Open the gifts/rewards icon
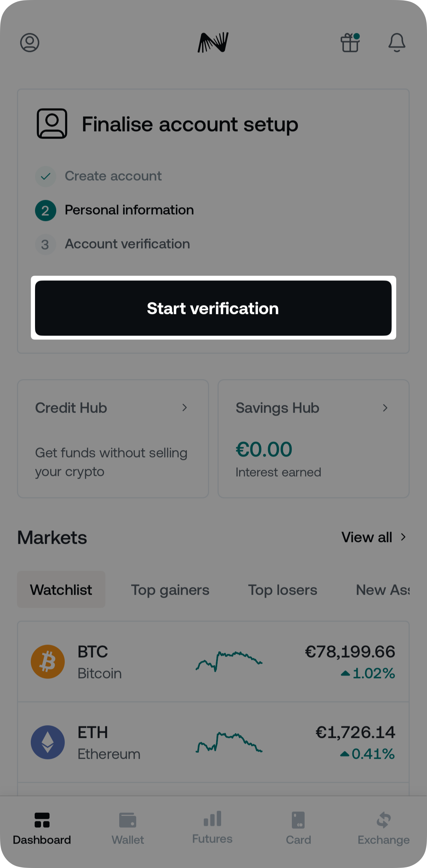 click(x=351, y=43)
